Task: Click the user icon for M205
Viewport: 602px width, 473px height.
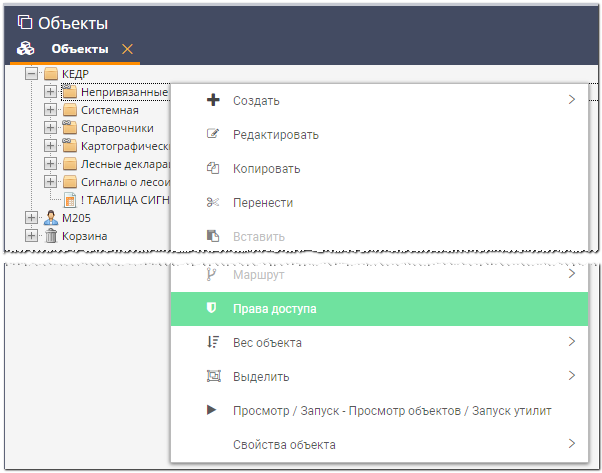Action: click(51, 218)
